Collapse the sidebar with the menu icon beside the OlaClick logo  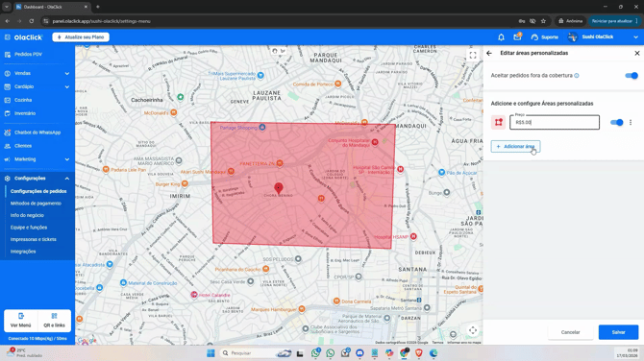8,37
